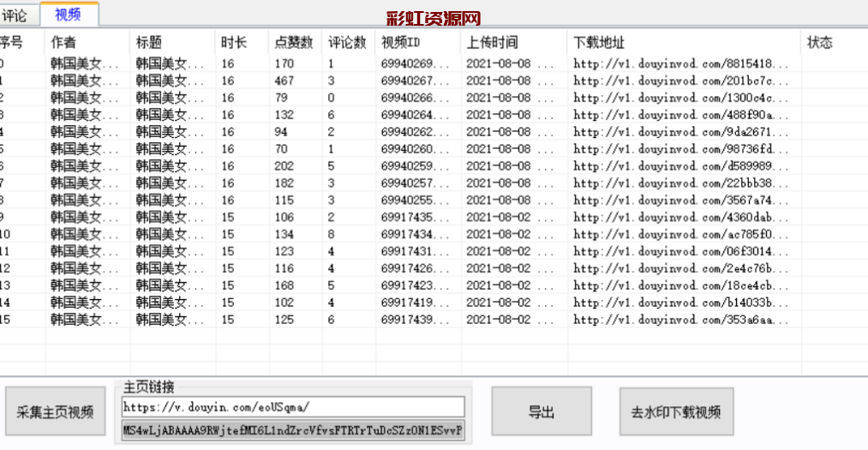The height and width of the screenshot is (450, 868).
Task: Select the 视频 tab
Action: (x=69, y=14)
